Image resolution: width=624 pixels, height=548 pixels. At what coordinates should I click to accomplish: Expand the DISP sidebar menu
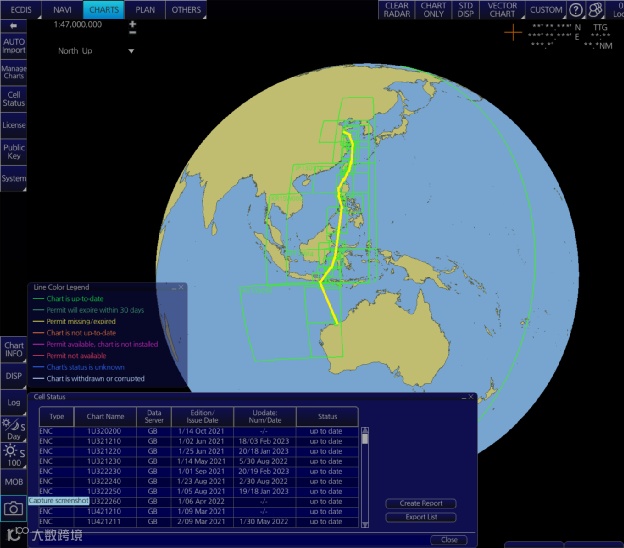[x=14, y=376]
